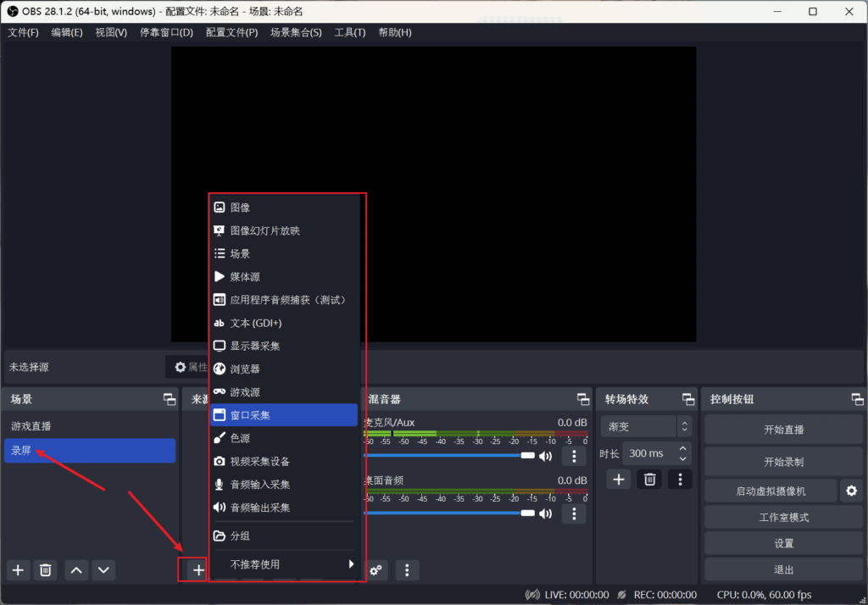The width and height of the screenshot is (868, 605).
Task: Mute the 麦克风/Aux speaker icon
Action: [x=545, y=456]
